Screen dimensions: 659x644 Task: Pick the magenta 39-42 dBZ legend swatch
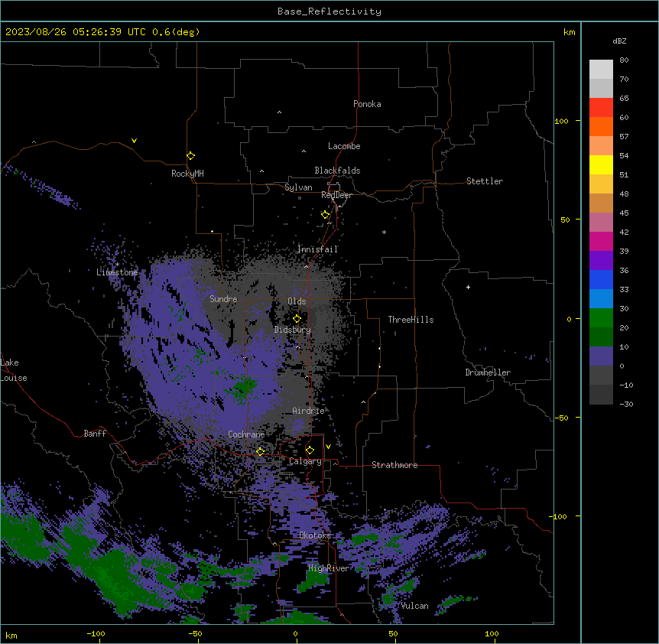[601, 241]
